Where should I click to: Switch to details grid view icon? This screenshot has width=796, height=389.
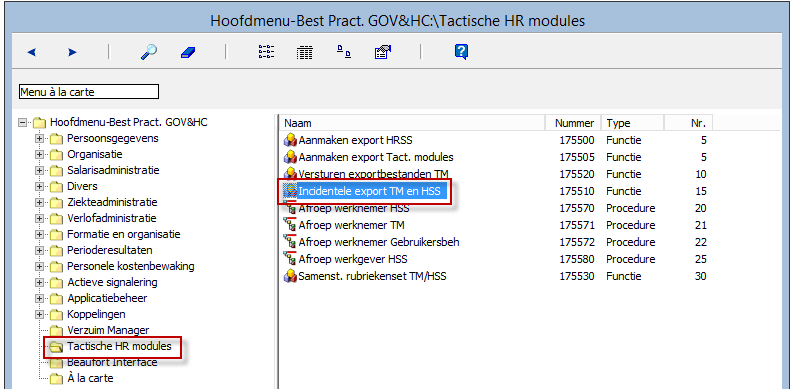[305, 52]
